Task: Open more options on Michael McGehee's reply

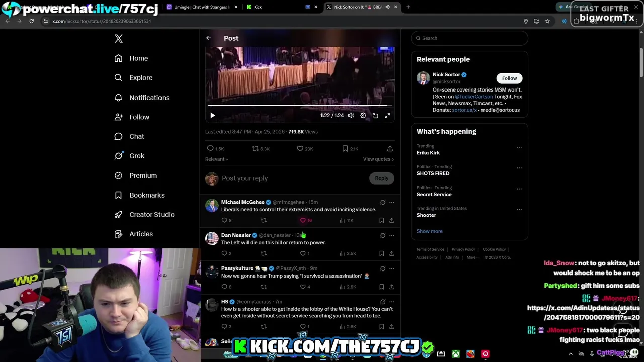Action: coord(392,202)
